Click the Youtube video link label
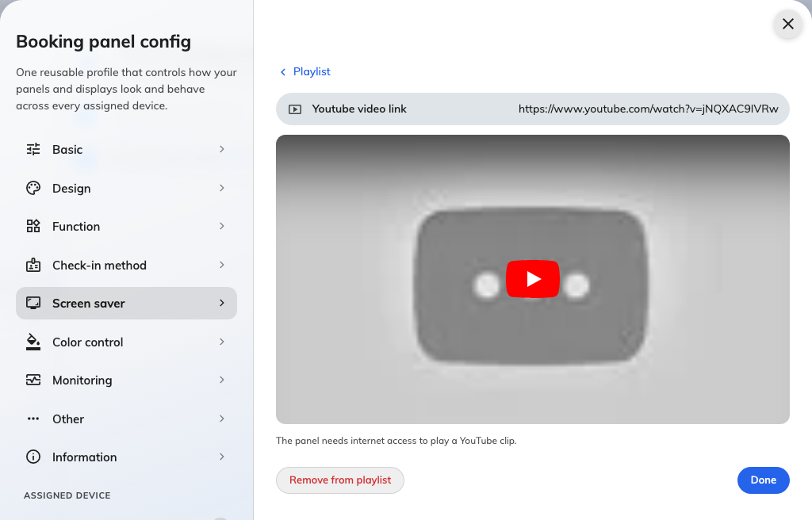The image size is (812, 520). [x=359, y=109]
